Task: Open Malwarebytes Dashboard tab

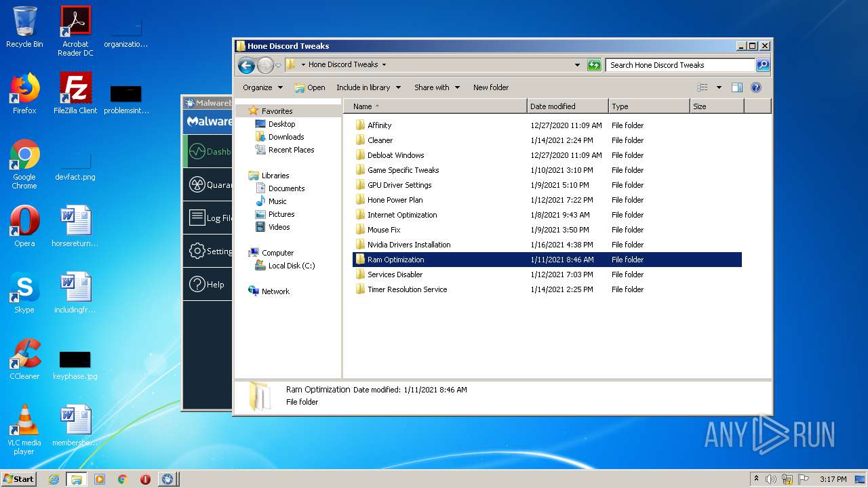Action: 208,152
